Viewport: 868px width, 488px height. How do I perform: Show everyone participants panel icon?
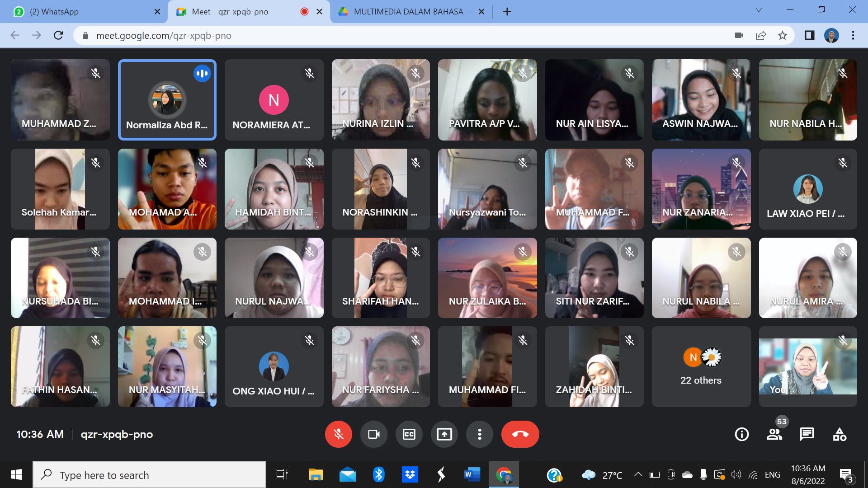tap(774, 434)
